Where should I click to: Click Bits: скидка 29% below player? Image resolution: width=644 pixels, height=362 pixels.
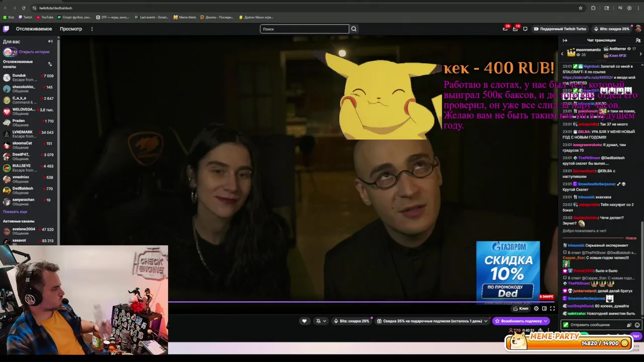352,321
